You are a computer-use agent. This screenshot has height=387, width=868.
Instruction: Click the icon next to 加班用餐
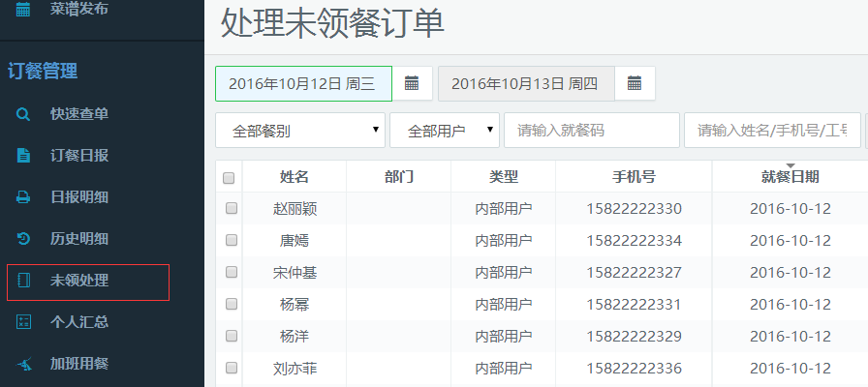(x=24, y=364)
